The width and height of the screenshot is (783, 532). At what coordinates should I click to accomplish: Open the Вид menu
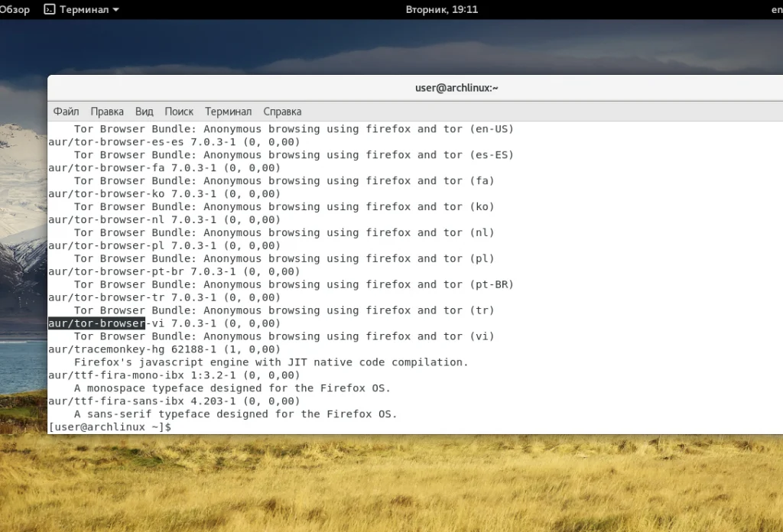[x=144, y=112]
